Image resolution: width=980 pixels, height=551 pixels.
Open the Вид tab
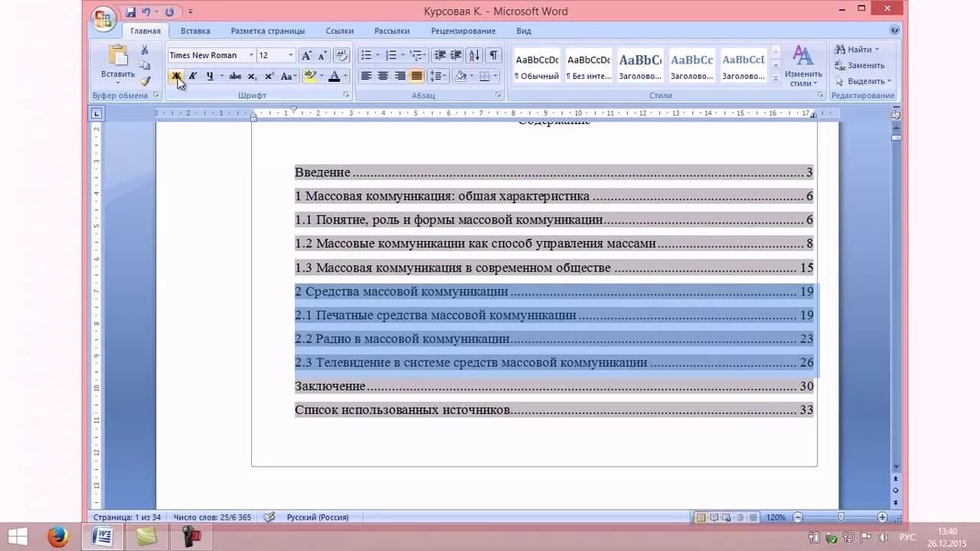(524, 31)
